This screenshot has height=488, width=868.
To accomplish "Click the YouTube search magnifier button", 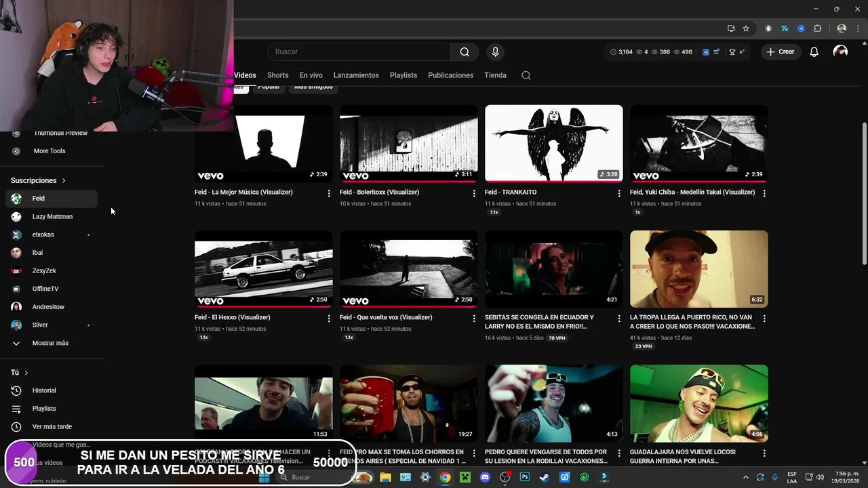I will 465,52.
